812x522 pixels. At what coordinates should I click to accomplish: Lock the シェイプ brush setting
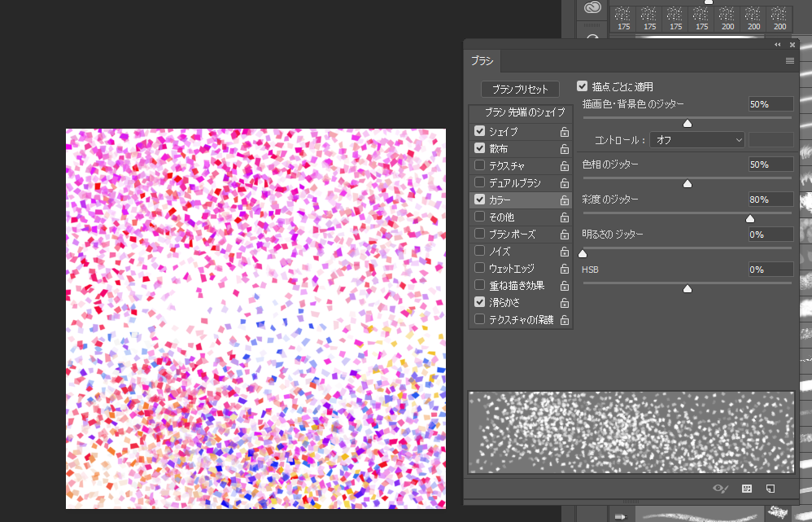point(565,131)
